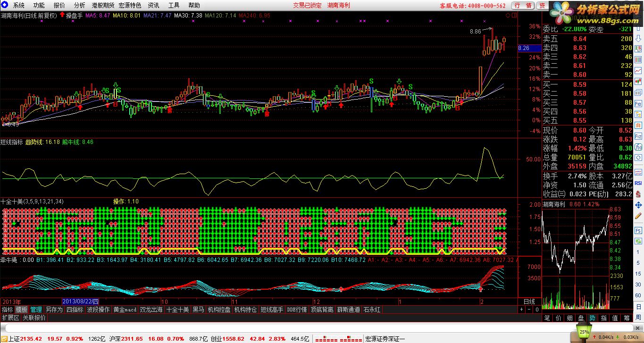The image size is (644, 343).
Task: Select the 60-minute period button
Action: tap(638, 294)
